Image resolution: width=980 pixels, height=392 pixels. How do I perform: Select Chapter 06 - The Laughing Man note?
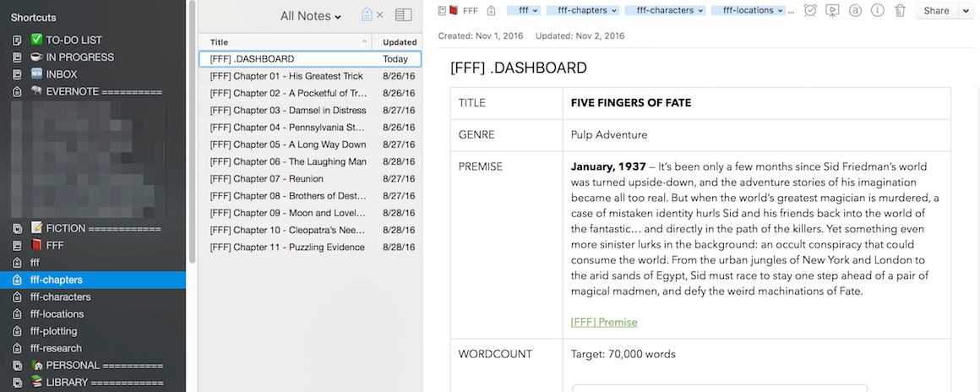[x=288, y=161]
